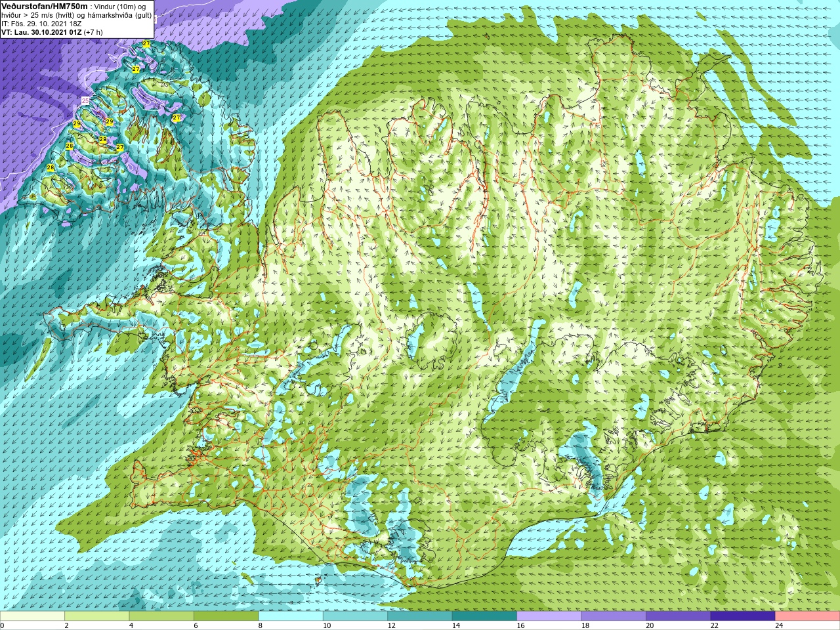Click the "Veðurstofan/HM750m" map title
This screenshot has width=840, height=630.
point(45,6)
